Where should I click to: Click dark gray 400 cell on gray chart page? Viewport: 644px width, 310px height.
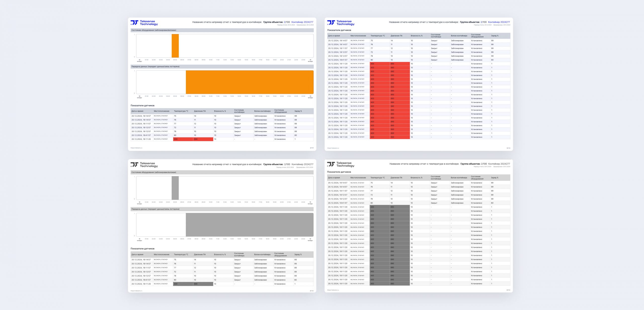tap(183, 284)
